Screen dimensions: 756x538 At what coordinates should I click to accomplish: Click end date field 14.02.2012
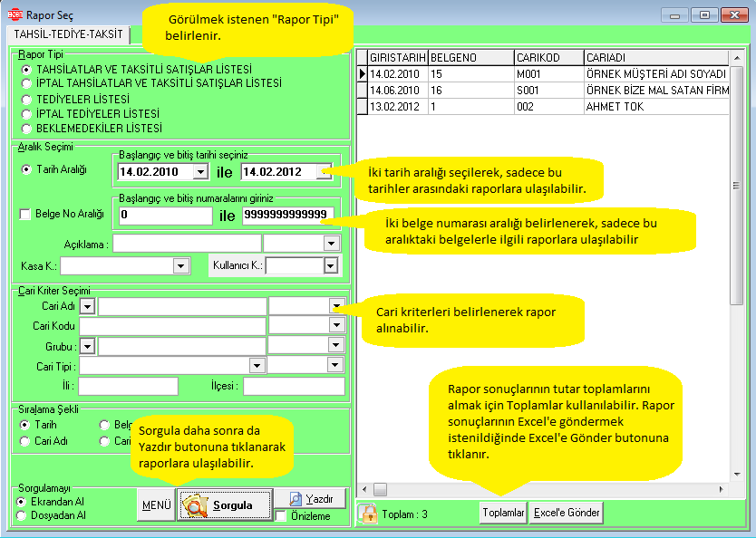coord(278,171)
